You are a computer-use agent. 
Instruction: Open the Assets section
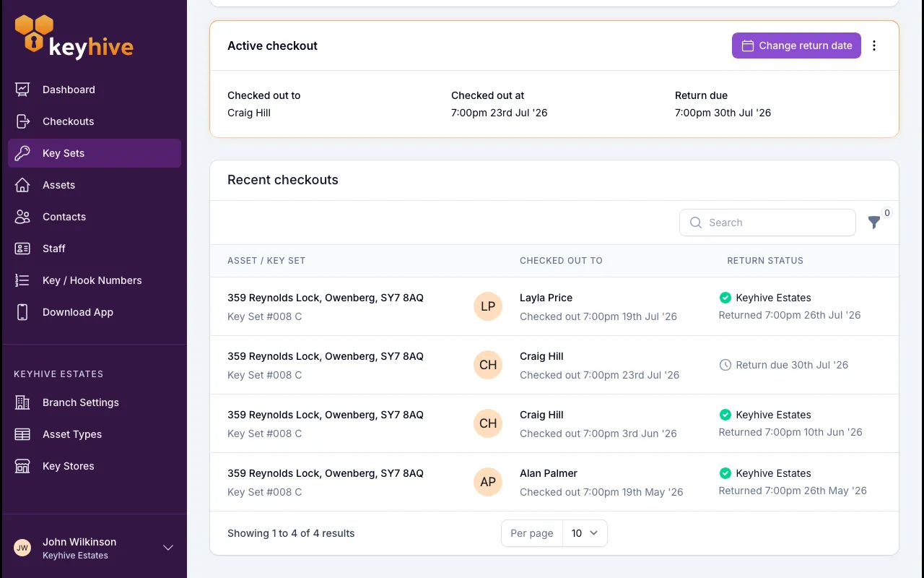[95, 185]
